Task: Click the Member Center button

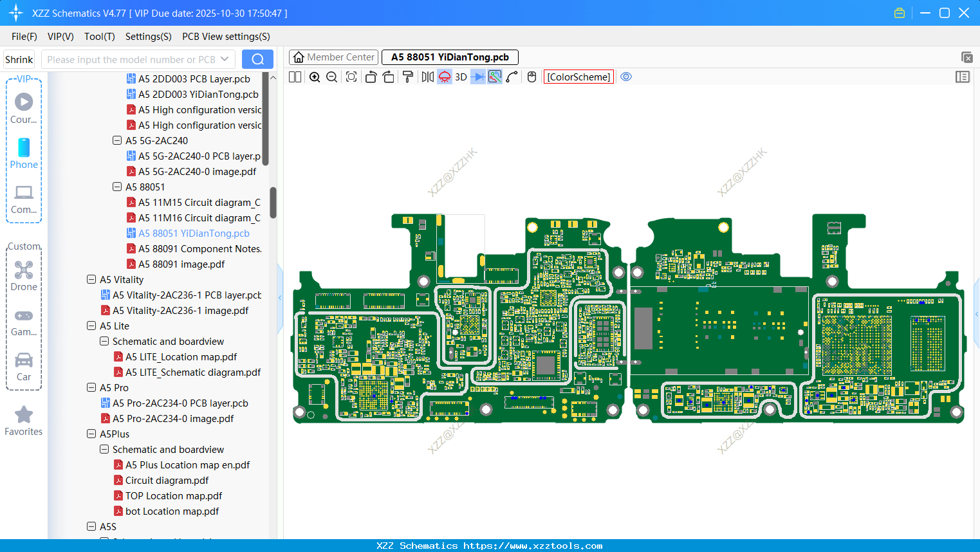Action: pyautogui.click(x=333, y=57)
